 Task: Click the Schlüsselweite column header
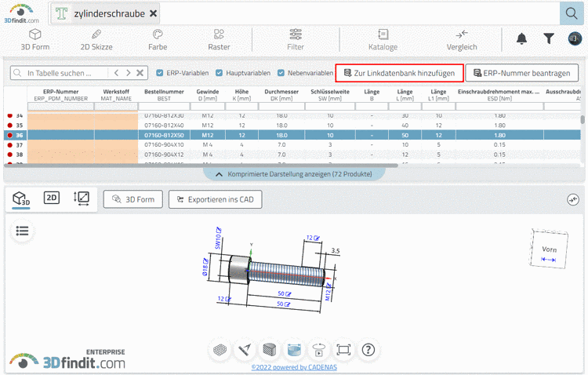click(x=330, y=95)
